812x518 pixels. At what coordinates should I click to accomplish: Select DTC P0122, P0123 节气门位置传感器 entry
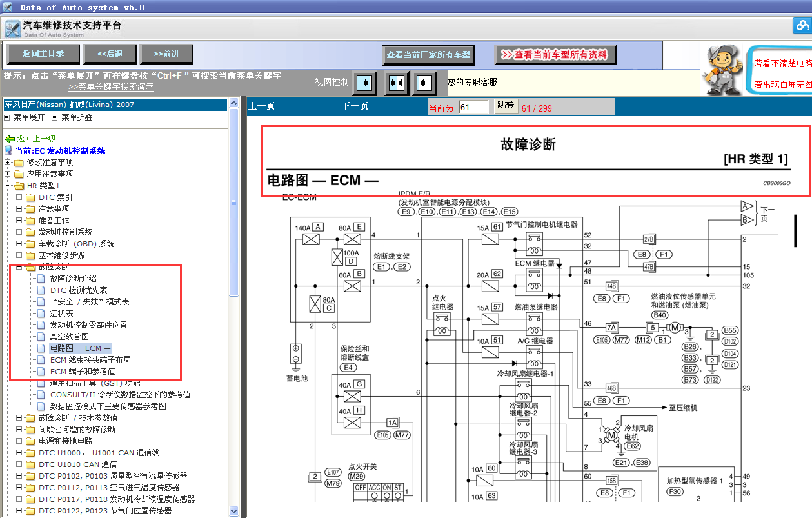(x=105, y=511)
